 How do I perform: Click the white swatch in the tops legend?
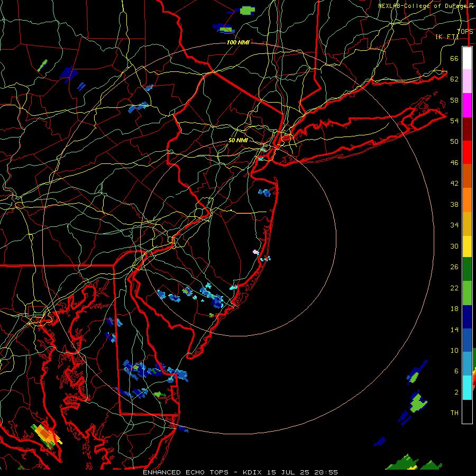click(x=467, y=58)
